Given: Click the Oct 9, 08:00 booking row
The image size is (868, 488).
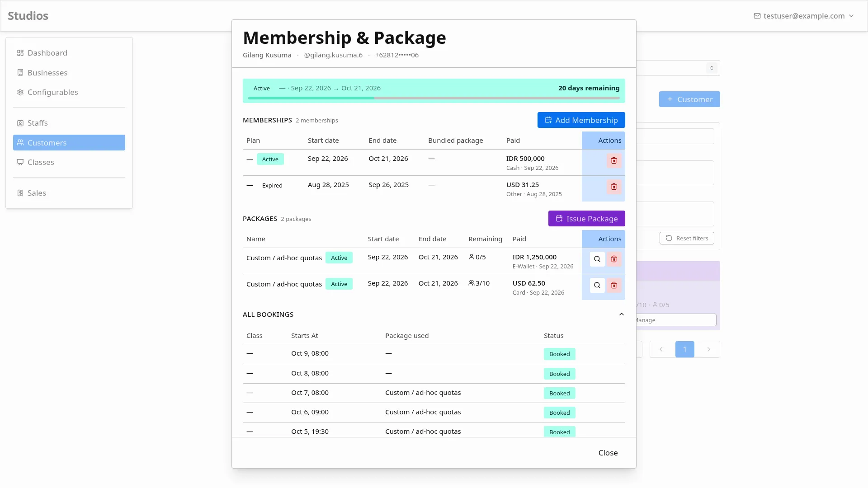Looking at the screenshot, I should [434, 354].
